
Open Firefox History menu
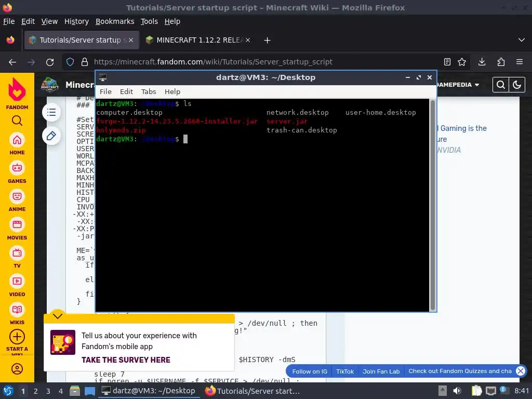76,21
